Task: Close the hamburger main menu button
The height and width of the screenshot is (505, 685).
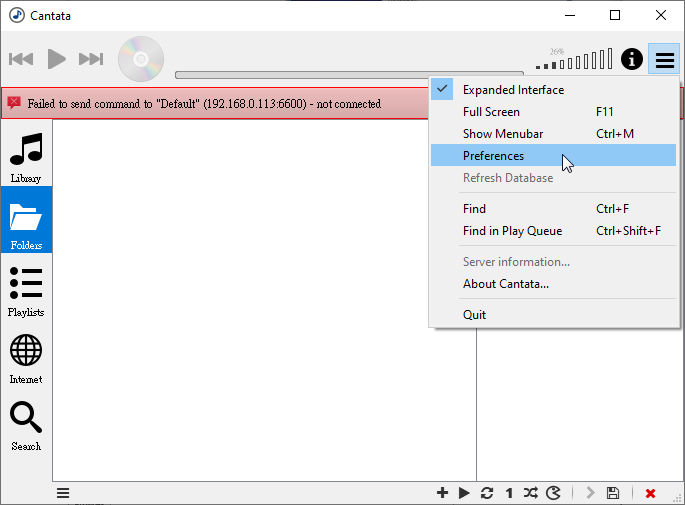Action: [664, 59]
